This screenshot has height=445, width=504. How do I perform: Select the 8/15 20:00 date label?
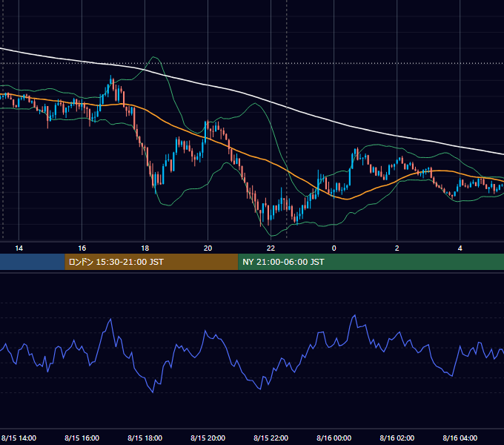click(x=208, y=438)
